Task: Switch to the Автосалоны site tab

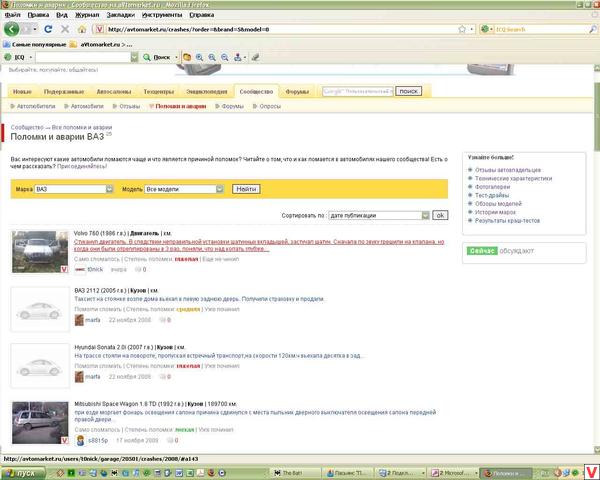Action: [x=114, y=91]
